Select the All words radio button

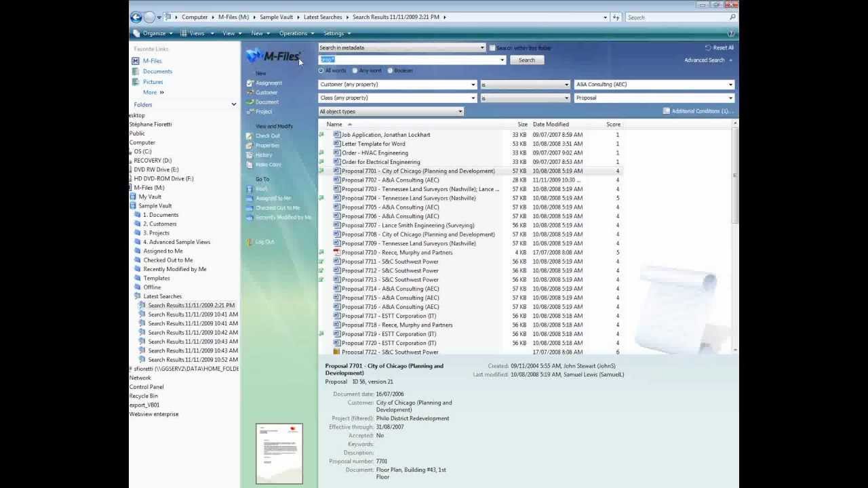(x=321, y=70)
